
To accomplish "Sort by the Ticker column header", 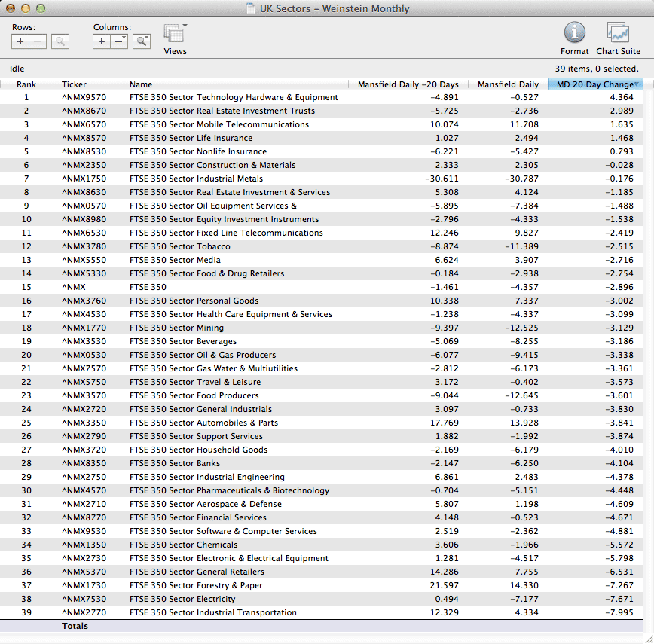I will (74, 84).
